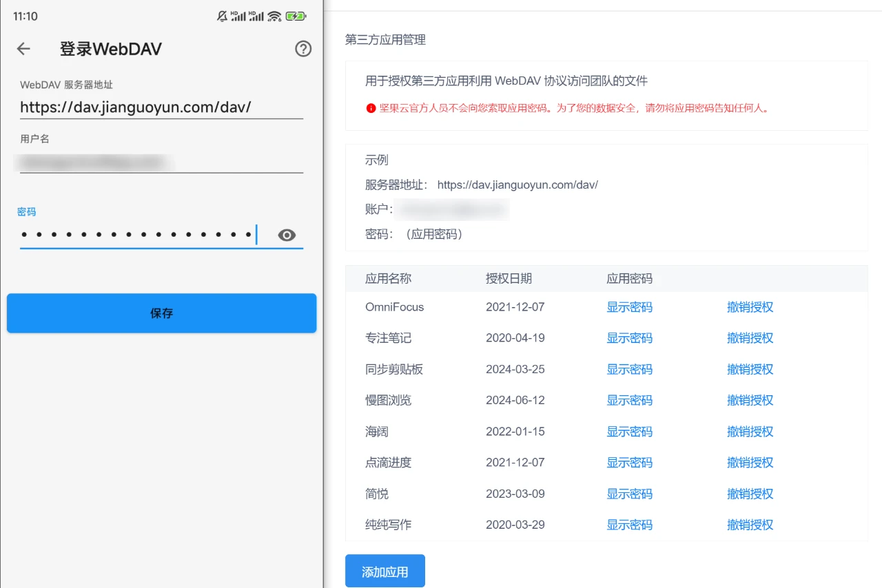Click the 示例 section label
Viewport: 882px width, 588px height.
click(x=377, y=160)
